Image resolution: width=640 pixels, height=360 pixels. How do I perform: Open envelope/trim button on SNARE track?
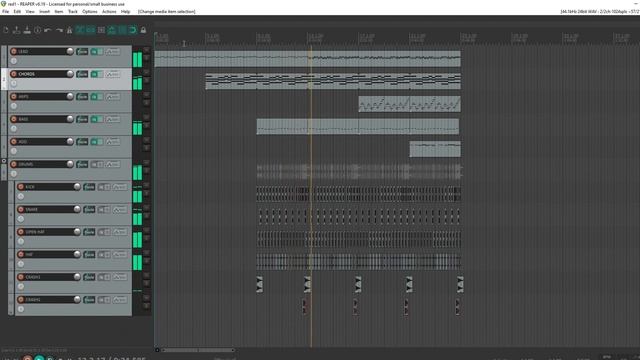120,209
